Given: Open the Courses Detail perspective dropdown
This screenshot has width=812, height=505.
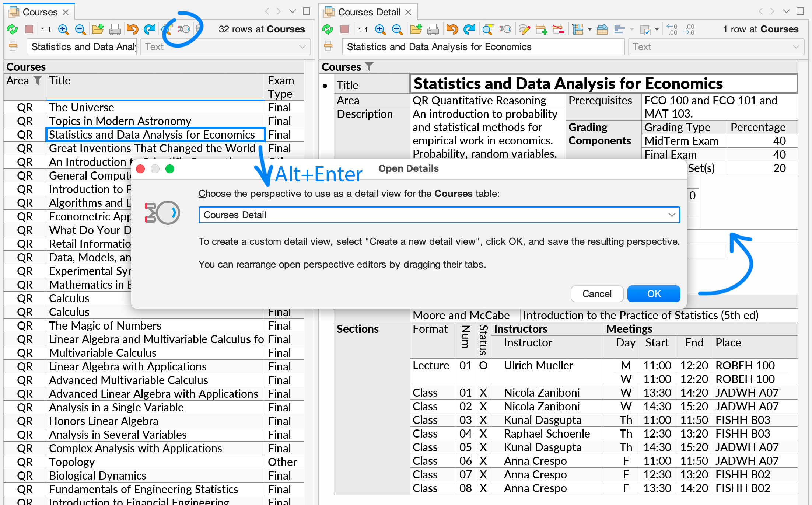Looking at the screenshot, I should click(x=672, y=215).
